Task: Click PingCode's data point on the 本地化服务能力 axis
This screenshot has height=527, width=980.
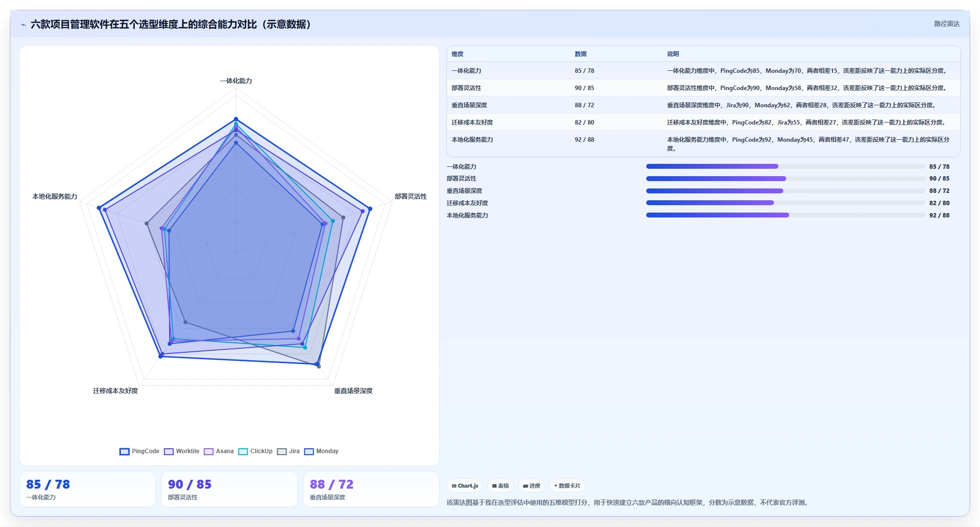Action: pyautogui.click(x=99, y=208)
